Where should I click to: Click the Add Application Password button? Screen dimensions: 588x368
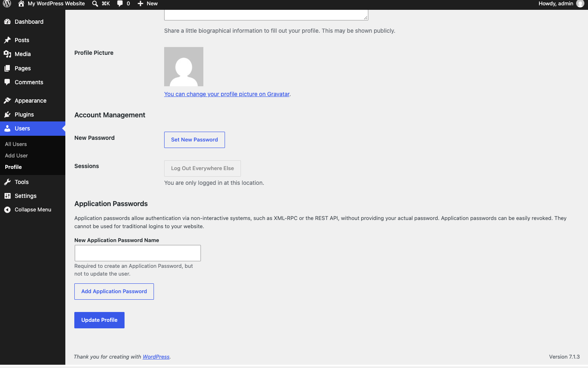click(x=114, y=292)
